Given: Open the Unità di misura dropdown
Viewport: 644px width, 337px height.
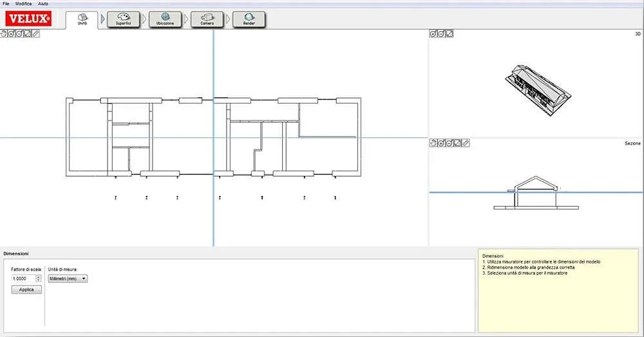Looking at the screenshot, I should [x=68, y=278].
